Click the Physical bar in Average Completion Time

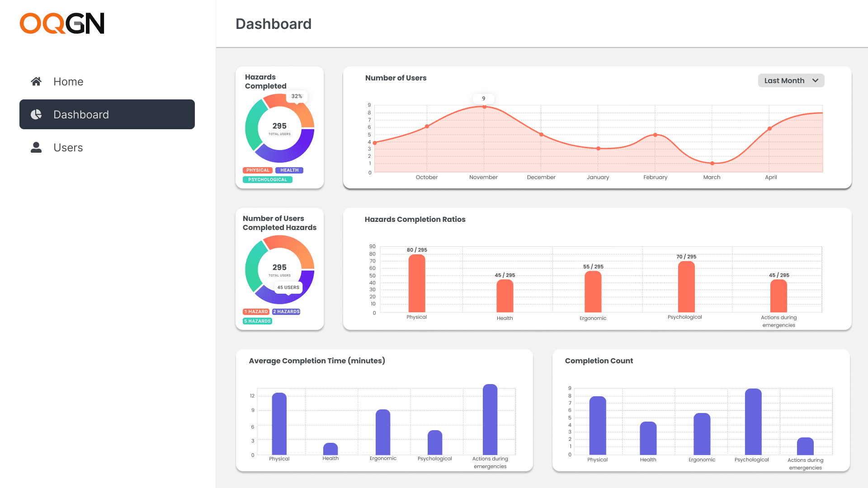pos(279,424)
